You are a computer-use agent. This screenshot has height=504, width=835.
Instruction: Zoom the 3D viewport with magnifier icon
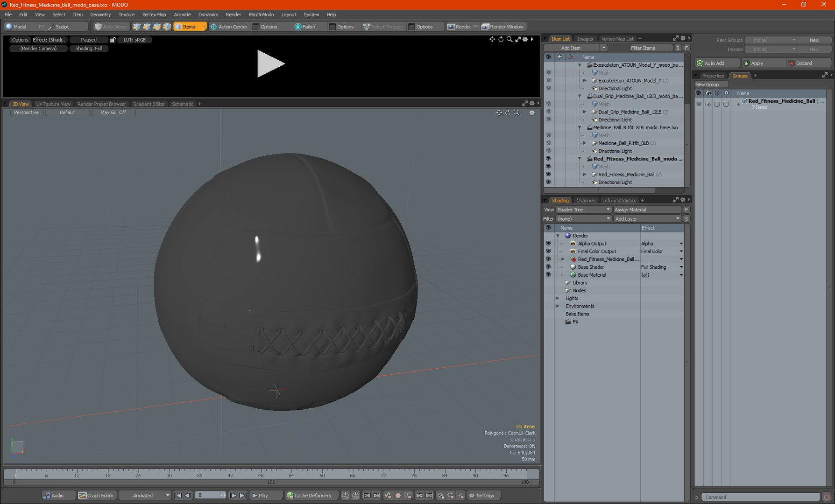pyautogui.click(x=517, y=113)
